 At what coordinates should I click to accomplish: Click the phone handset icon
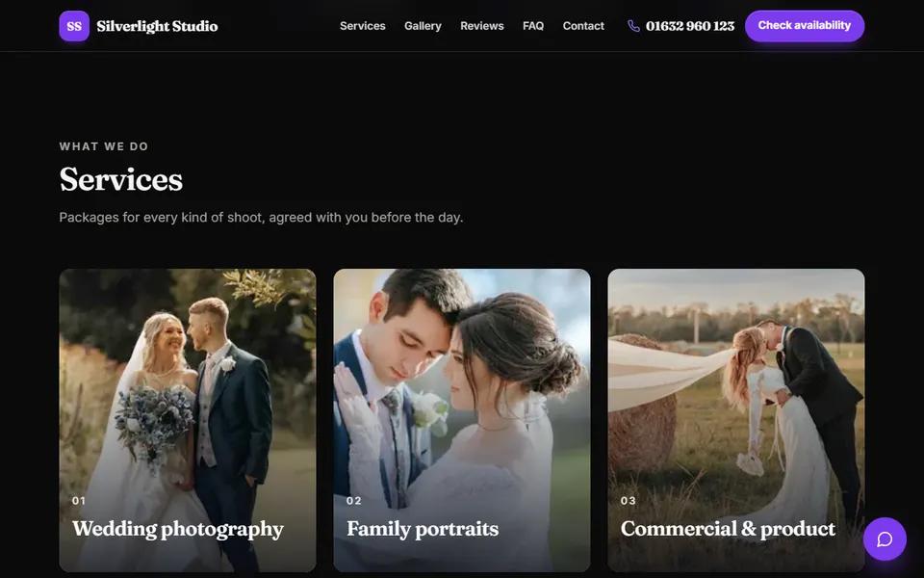633,26
